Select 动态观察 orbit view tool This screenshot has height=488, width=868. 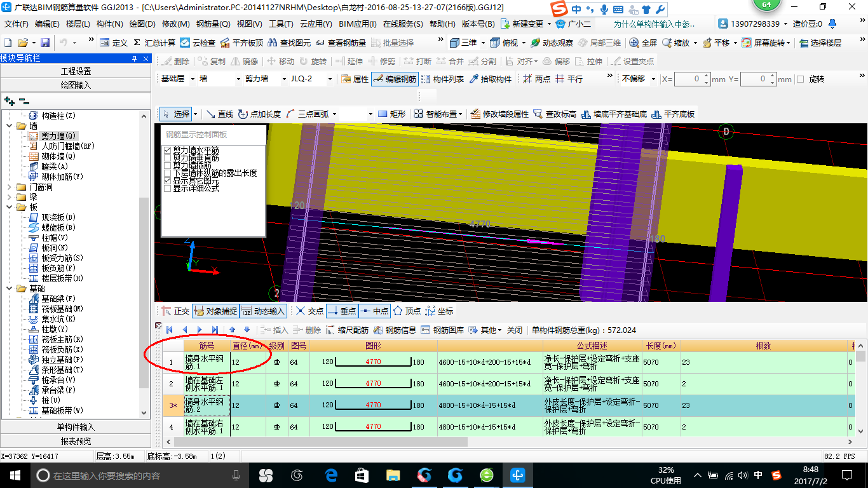pyautogui.click(x=552, y=43)
